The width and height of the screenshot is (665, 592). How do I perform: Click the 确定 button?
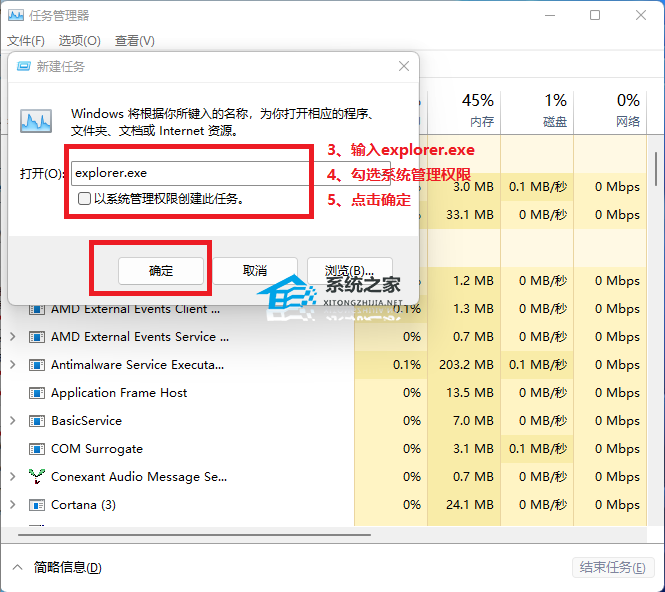[x=161, y=271]
